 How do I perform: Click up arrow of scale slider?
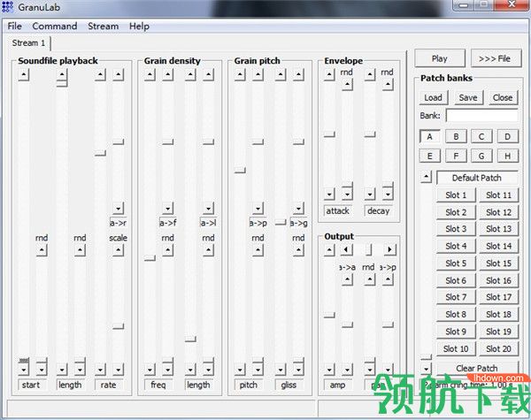click(x=119, y=250)
